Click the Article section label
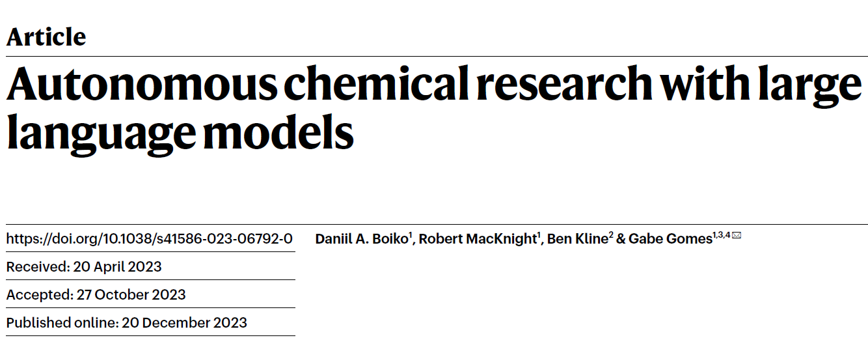Viewport: 868px width, 340px height. point(46,36)
